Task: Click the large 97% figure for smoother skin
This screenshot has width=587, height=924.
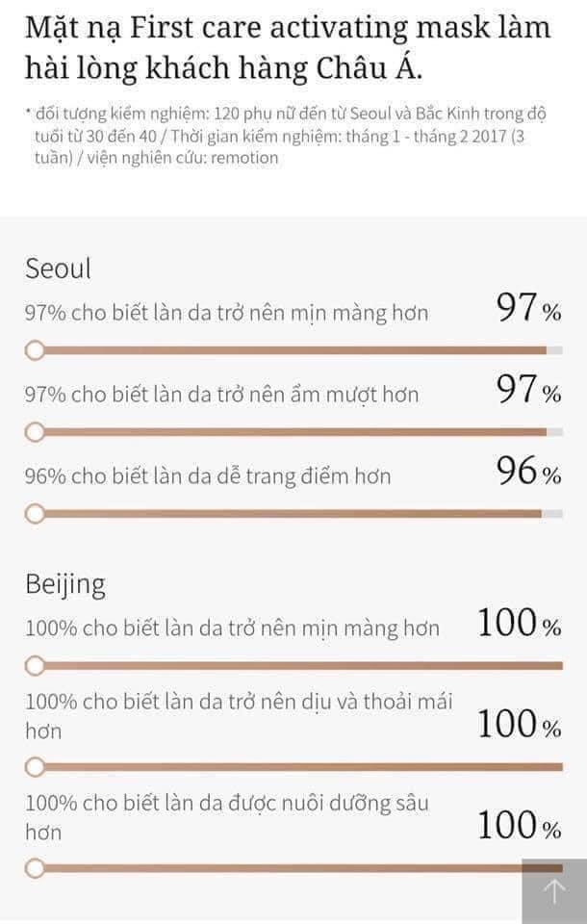Action: pos(528,308)
